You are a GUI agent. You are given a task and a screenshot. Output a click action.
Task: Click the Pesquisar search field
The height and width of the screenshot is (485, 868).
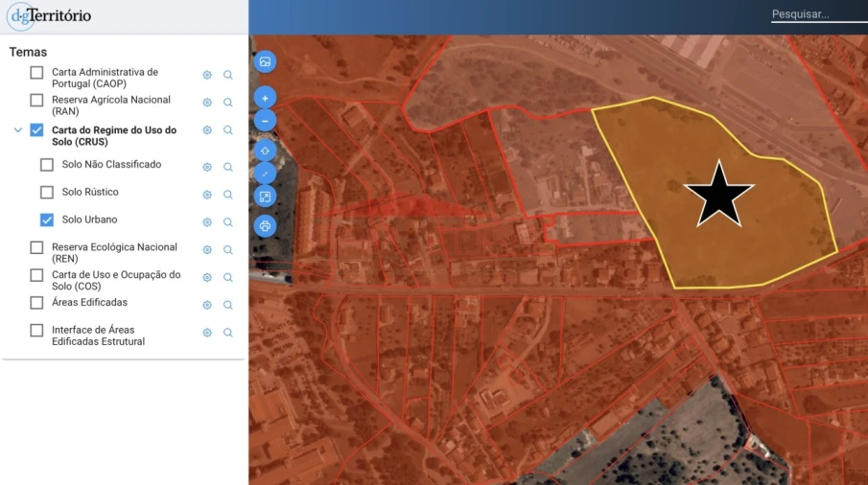815,14
